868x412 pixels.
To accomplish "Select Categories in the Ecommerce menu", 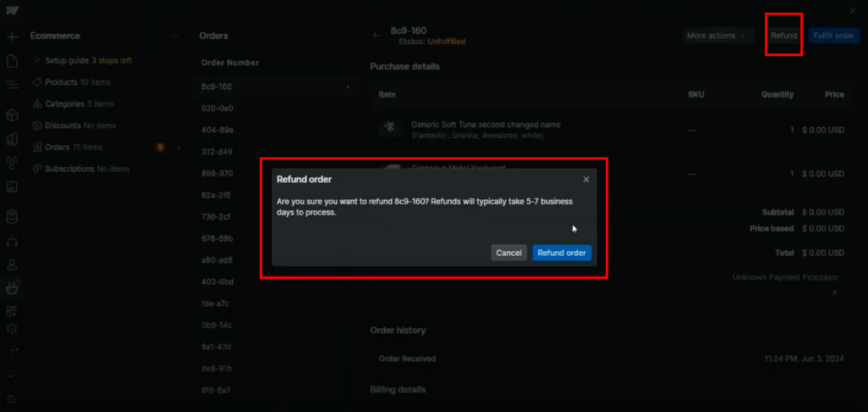I will [66, 104].
